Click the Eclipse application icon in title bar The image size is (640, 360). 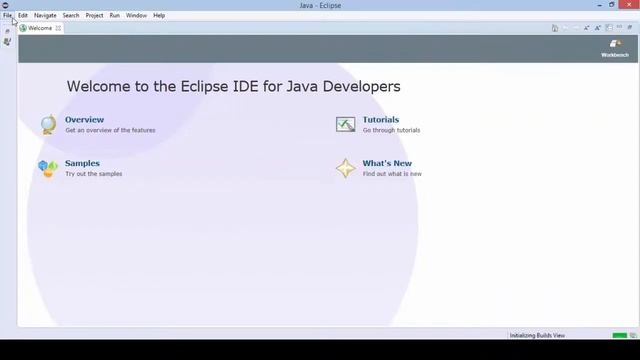point(5,5)
